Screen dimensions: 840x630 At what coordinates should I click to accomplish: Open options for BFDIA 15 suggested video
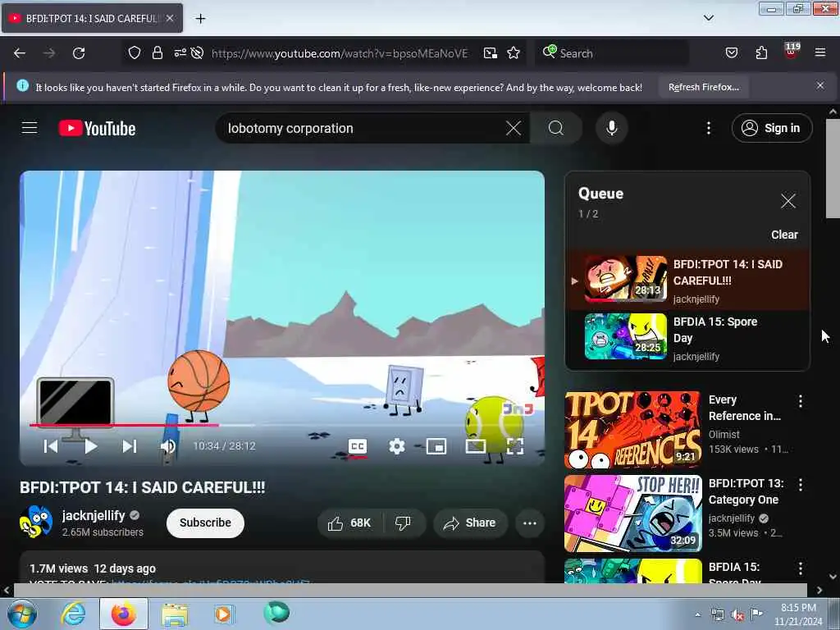(x=800, y=568)
